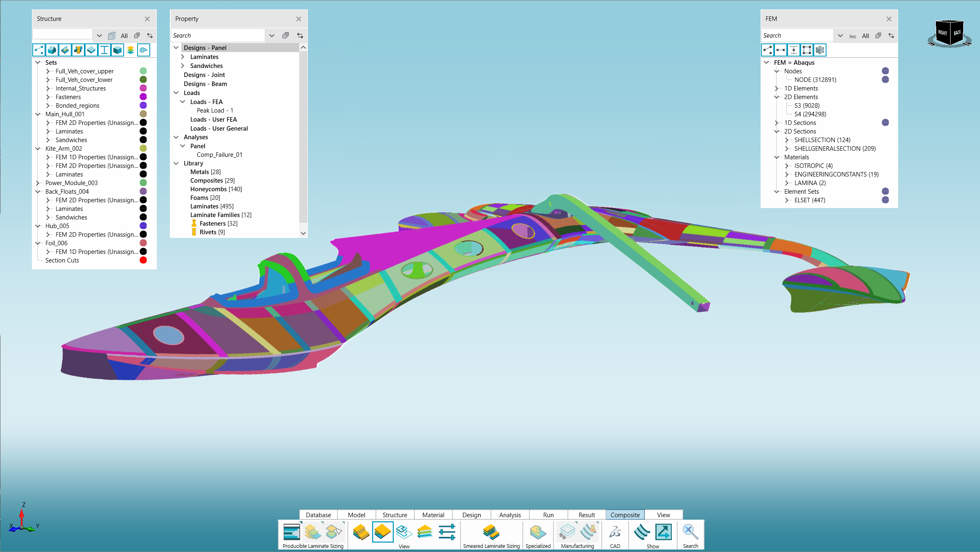980x552 pixels.
Task: Toggle the ELSET (447) visibility dot
Action: point(885,200)
